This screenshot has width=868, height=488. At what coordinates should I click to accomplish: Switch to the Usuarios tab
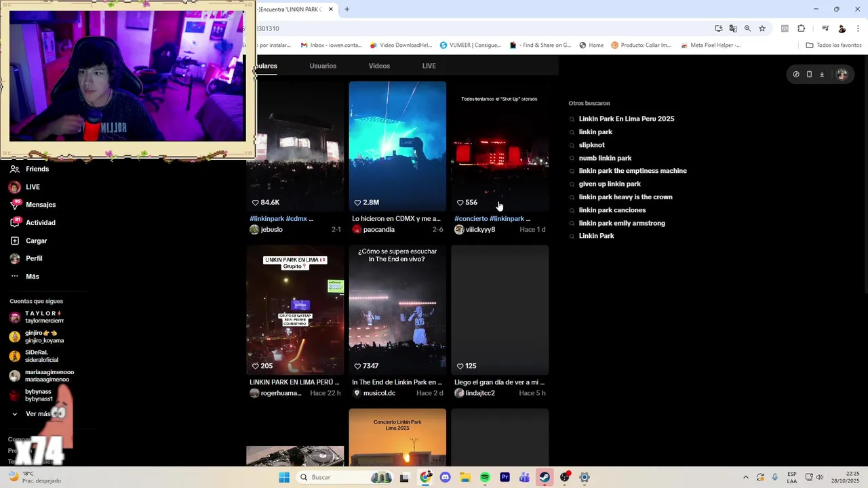(323, 66)
